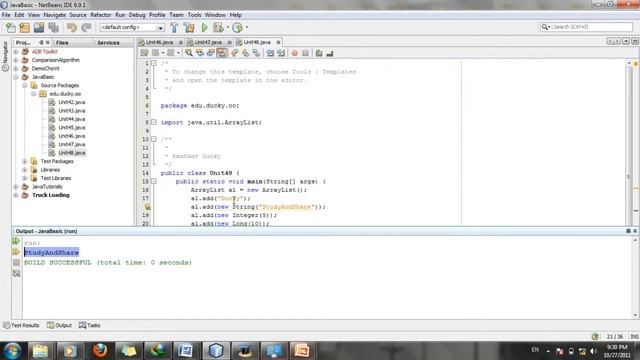The image size is (640, 360).
Task: Click Start Macro Recording red circle
Action: pyautogui.click(x=294, y=53)
